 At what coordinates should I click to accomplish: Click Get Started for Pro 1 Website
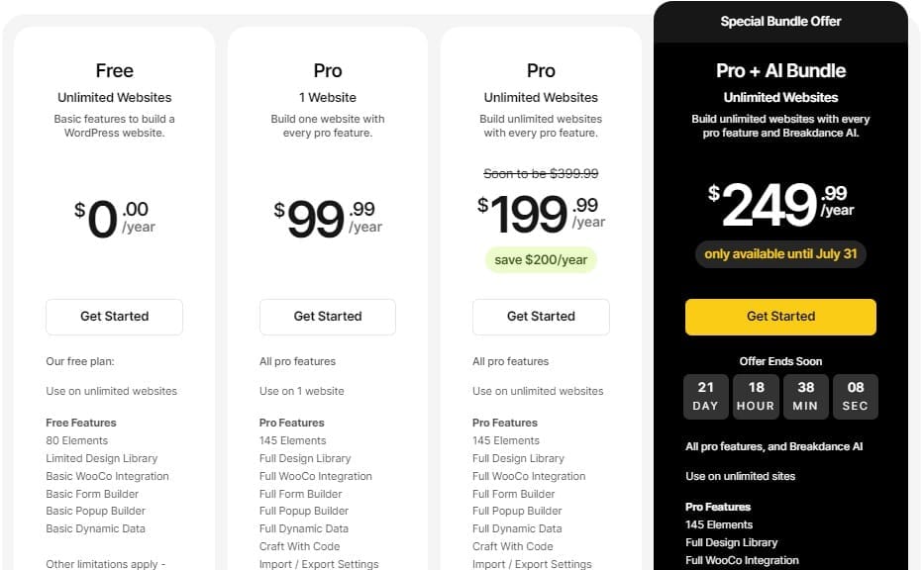point(328,317)
